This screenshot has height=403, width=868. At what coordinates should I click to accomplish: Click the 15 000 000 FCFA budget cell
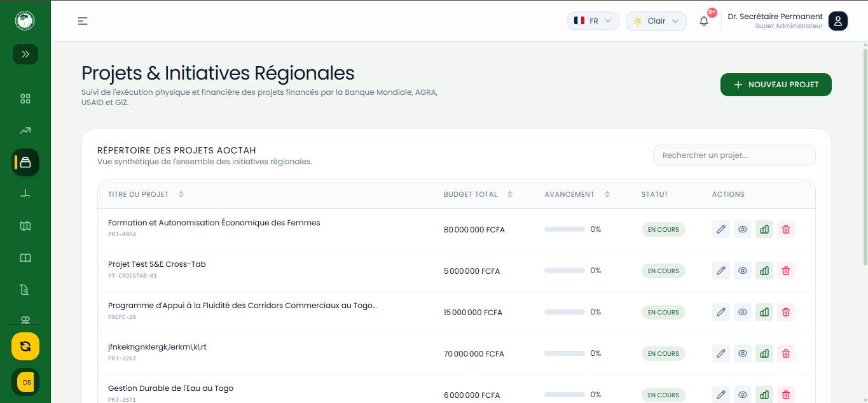473,313
